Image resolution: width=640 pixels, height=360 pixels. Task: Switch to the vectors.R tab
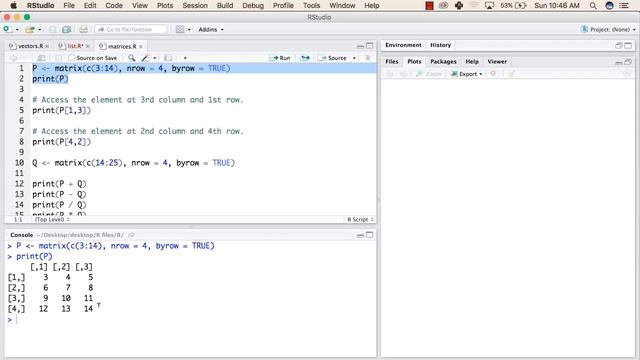30,46
